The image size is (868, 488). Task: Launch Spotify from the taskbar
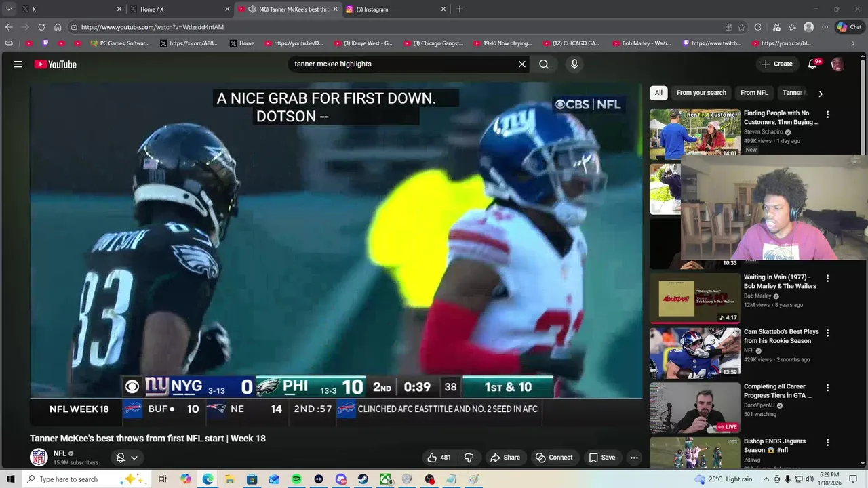coord(296,479)
